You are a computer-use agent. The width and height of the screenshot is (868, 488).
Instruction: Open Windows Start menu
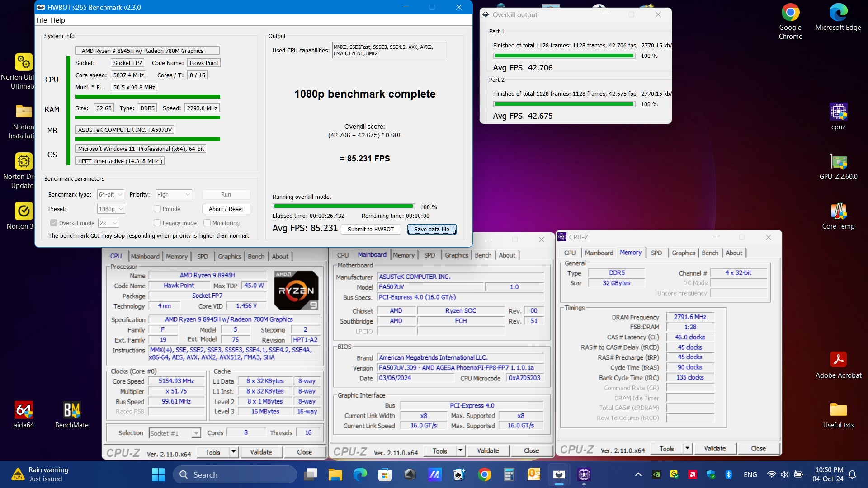[158, 474]
